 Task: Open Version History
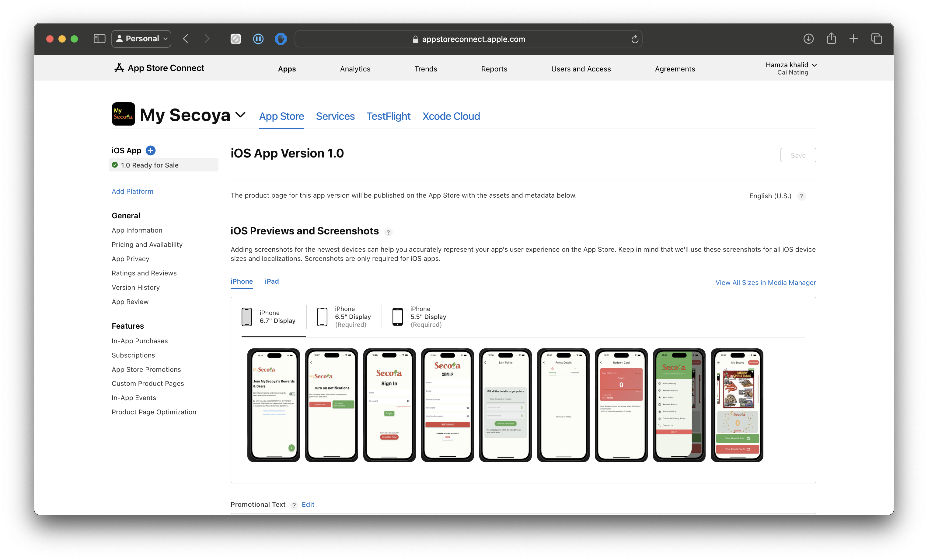[x=136, y=287]
